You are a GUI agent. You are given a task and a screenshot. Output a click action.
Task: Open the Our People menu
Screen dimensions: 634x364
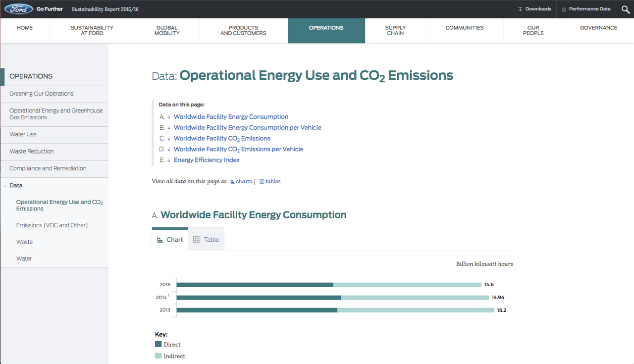click(x=533, y=31)
